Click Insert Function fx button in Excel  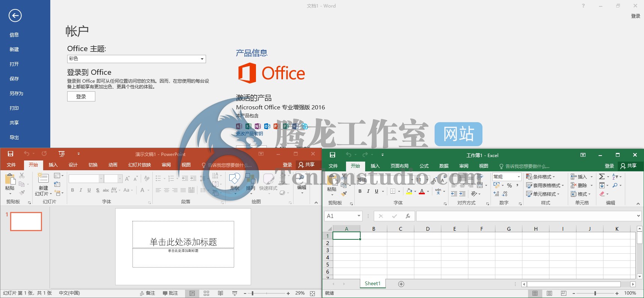[x=408, y=216]
